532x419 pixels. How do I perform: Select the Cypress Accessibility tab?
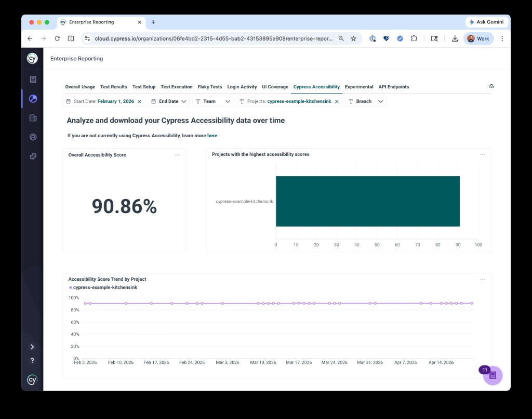coord(316,87)
